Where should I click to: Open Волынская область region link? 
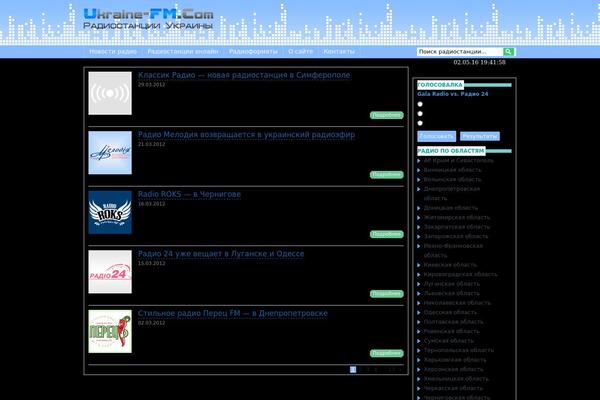pos(452,180)
